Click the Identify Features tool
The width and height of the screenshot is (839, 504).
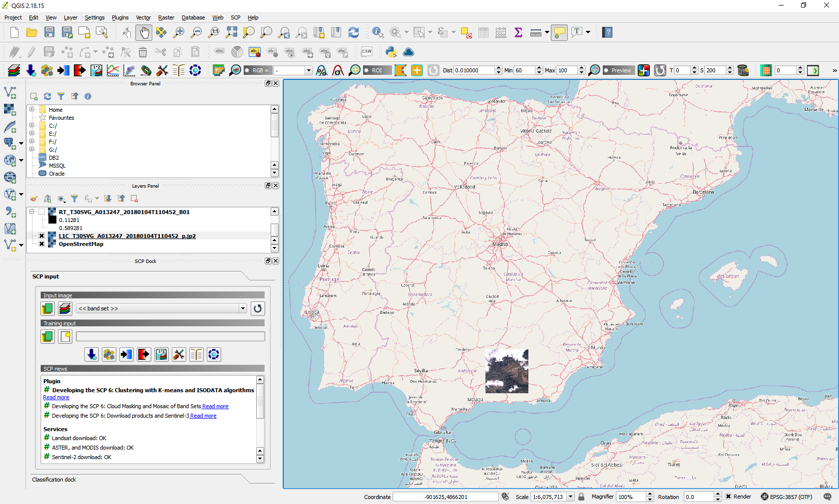(378, 33)
